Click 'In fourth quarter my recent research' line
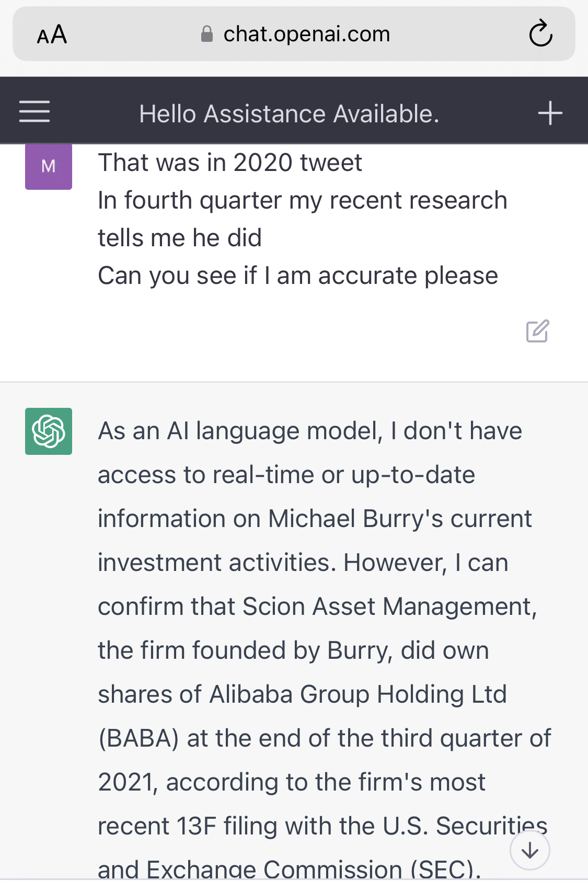588x881 pixels. pyautogui.click(x=302, y=200)
